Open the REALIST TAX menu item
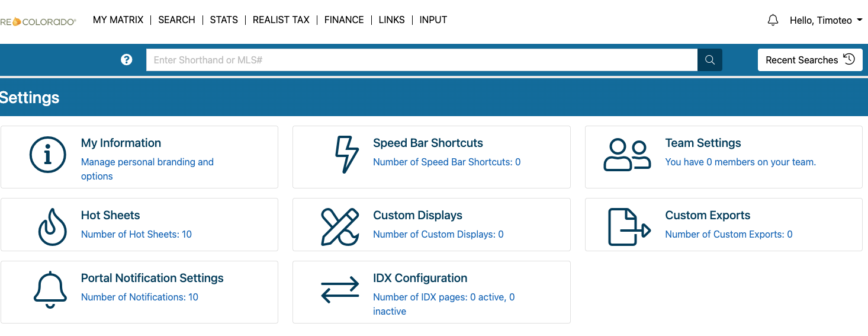The image size is (868, 336). click(281, 20)
